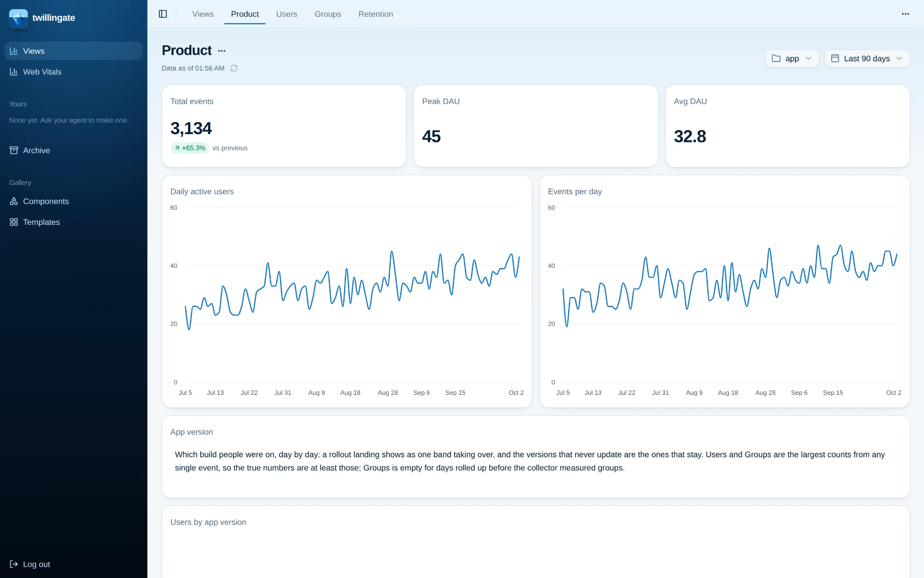The image size is (924, 578).
Task: Open Web Vitals in the sidebar
Action: tap(73, 72)
